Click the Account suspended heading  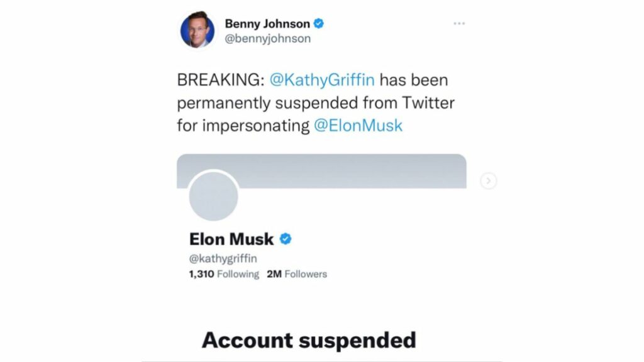[x=309, y=340]
